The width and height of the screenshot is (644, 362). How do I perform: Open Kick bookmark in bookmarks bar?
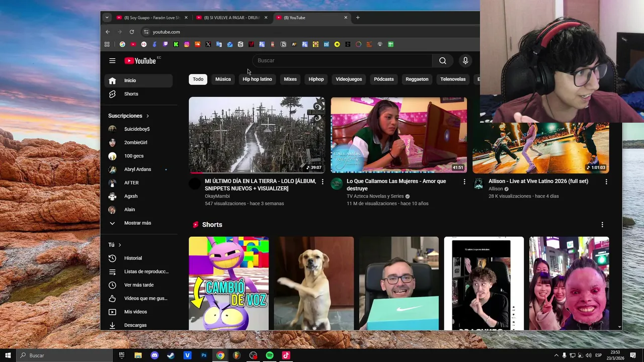click(x=176, y=44)
